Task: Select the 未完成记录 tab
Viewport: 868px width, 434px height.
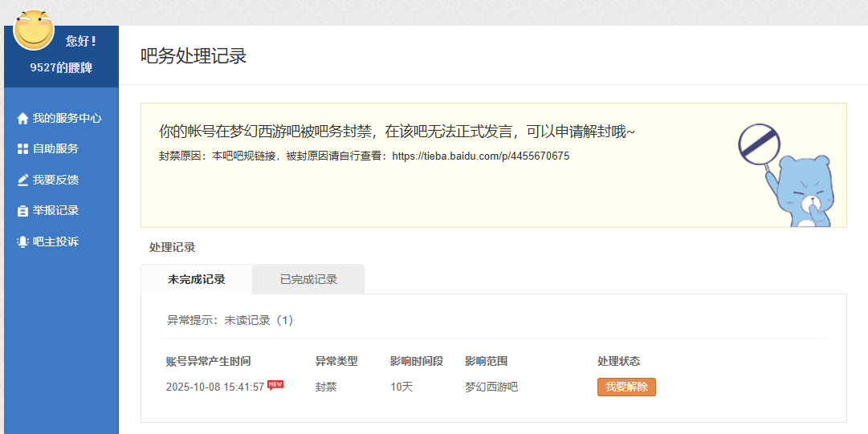Action: click(x=196, y=279)
